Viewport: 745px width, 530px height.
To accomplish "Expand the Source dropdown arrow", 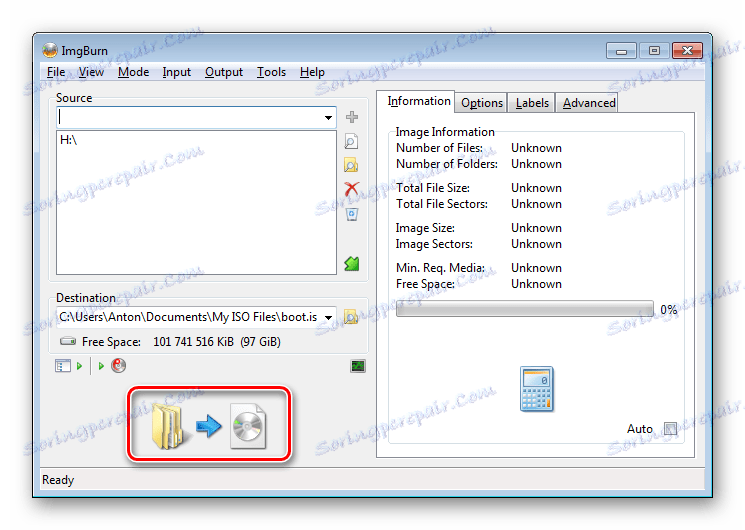I will coord(328,117).
